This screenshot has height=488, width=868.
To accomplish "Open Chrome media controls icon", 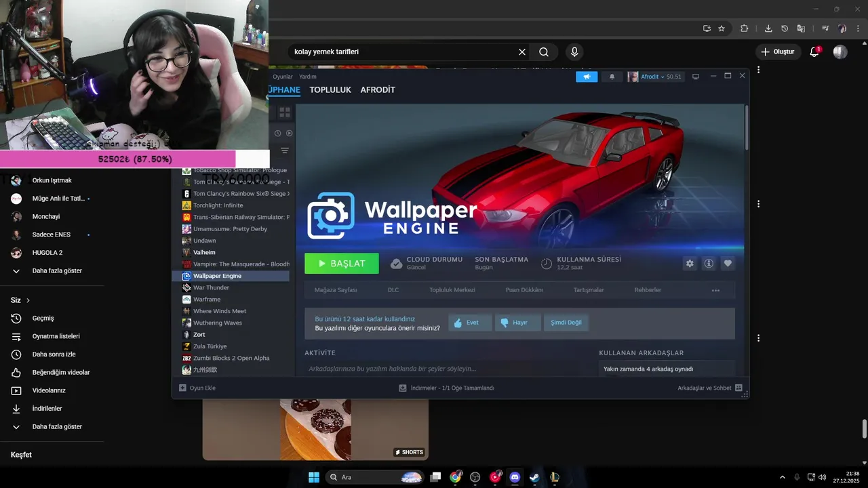I will coord(825,28).
